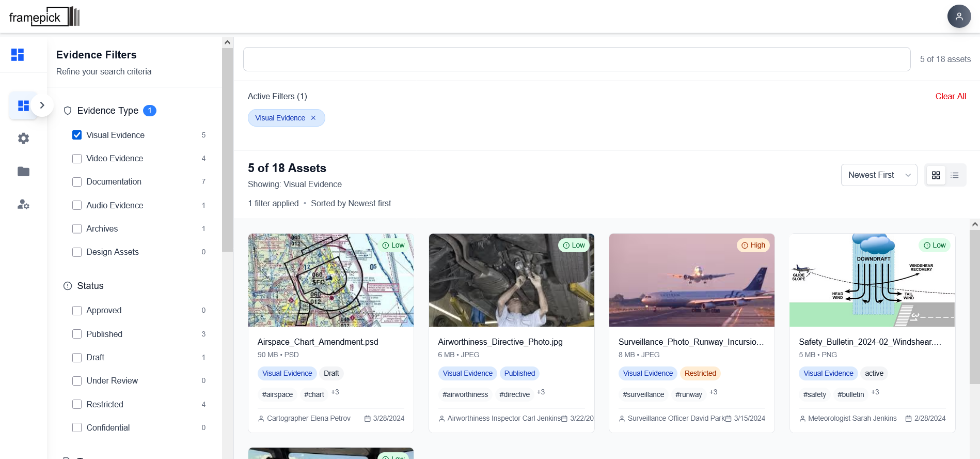Click the Low priority badge on Airspace Chart
Image resolution: width=980 pixels, height=459 pixels.
coord(393,246)
